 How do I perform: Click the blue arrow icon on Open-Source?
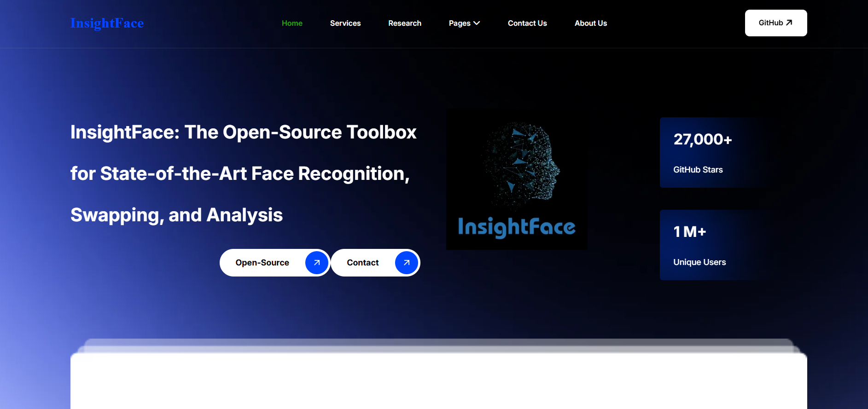point(317,263)
